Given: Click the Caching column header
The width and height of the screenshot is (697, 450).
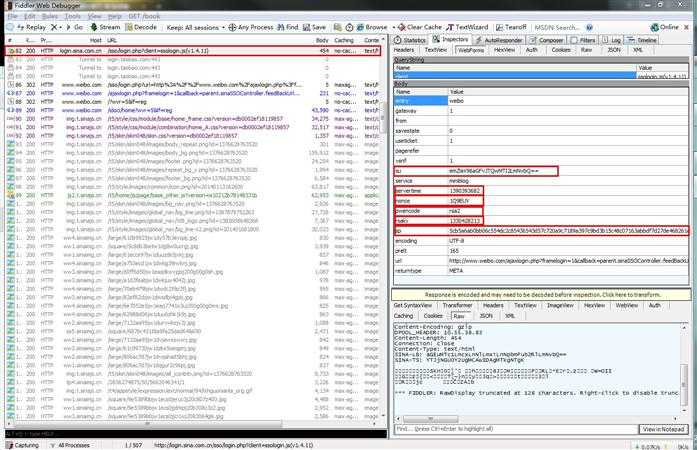Looking at the screenshot, I should [x=344, y=40].
